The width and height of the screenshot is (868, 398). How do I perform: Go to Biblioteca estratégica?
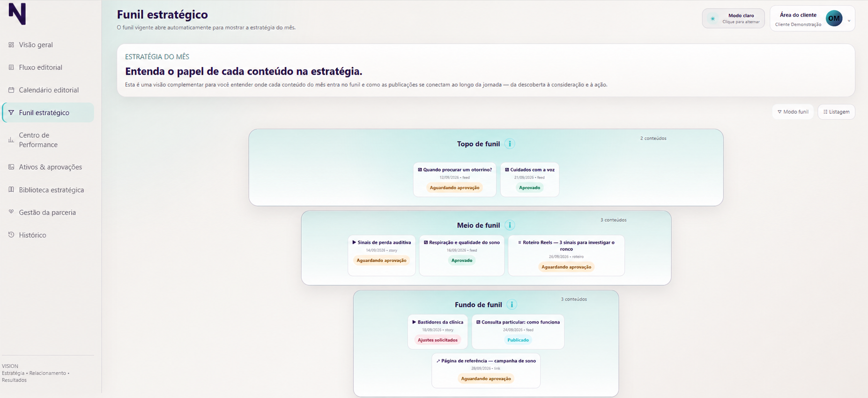click(48, 190)
